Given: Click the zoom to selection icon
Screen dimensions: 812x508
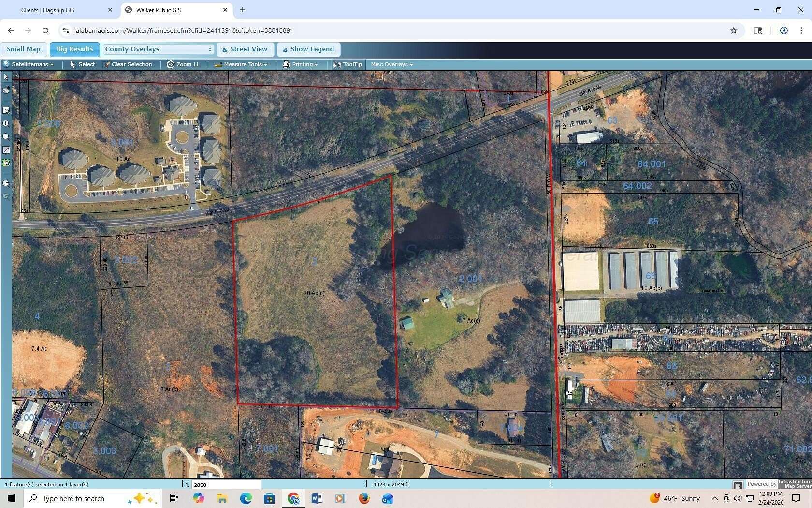Looking at the screenshot, I should [6, 163].
